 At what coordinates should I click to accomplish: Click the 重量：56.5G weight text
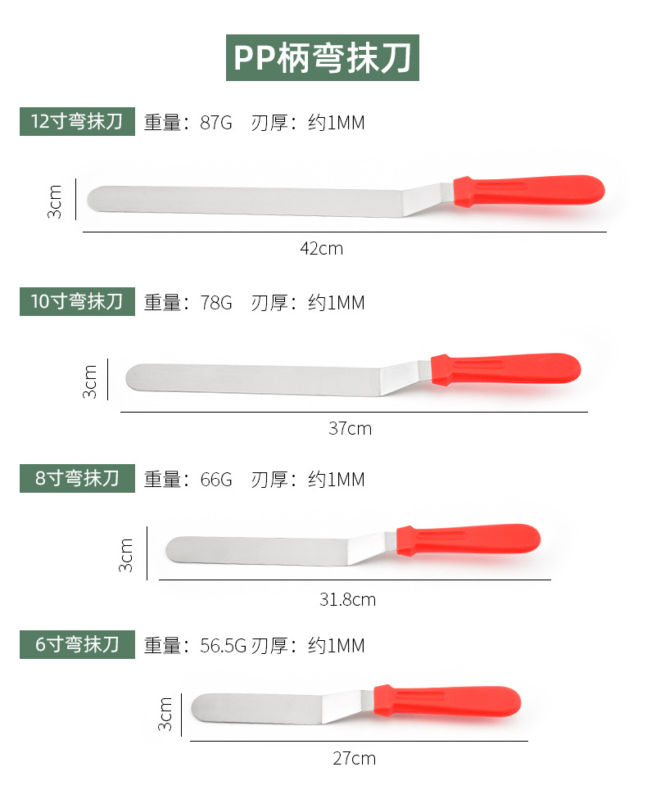pyautogui.click(x=196, y=645)
